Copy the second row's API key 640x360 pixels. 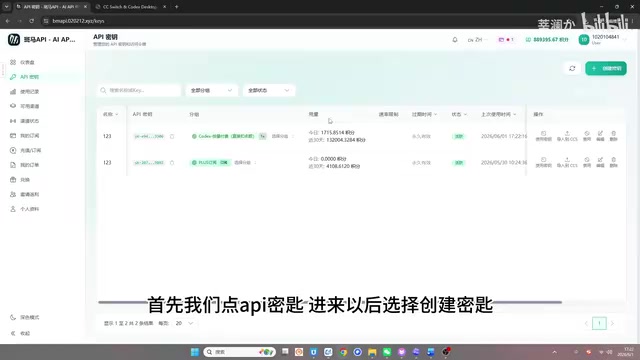pos(172,162)
